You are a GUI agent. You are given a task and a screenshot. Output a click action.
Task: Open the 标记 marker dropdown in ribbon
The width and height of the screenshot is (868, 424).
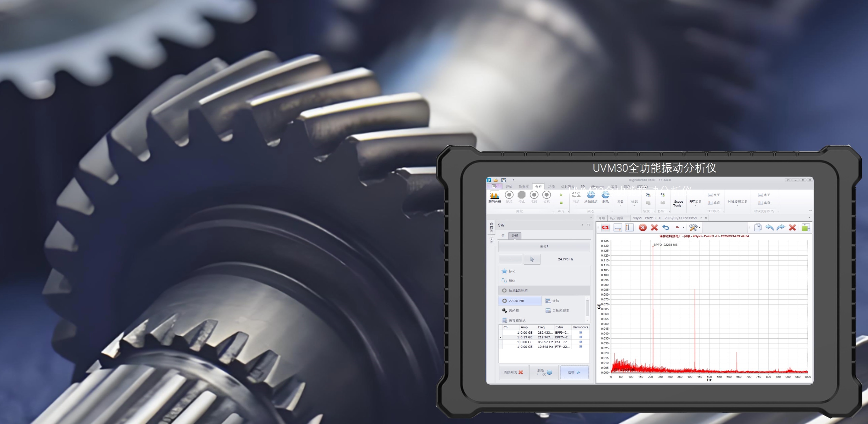(635, 202)
